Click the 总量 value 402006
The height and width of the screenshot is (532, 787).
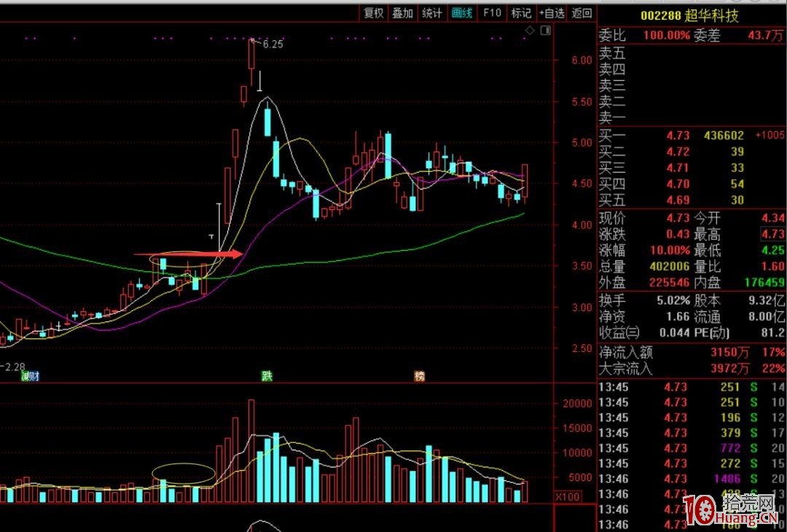tap(670, 266)
